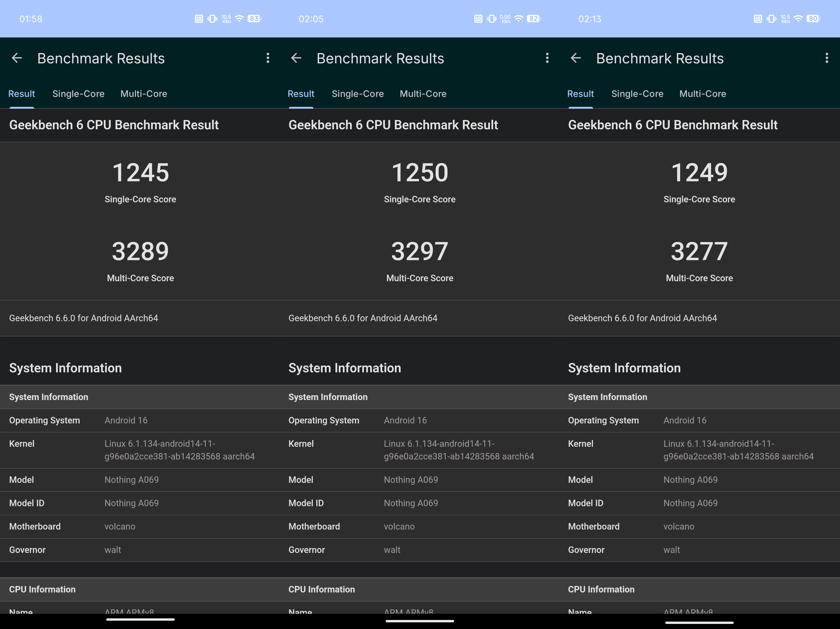Tap battery indicator showing 82
This screenshot has height=629, width=840.
click(534, 19)
